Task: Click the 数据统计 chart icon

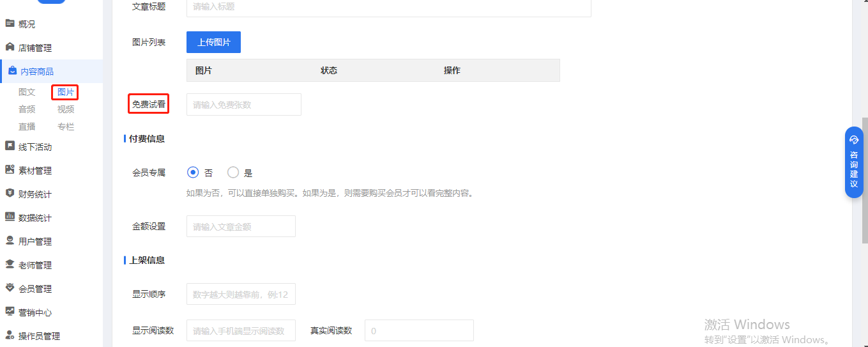Action: [x=10, y=217]
